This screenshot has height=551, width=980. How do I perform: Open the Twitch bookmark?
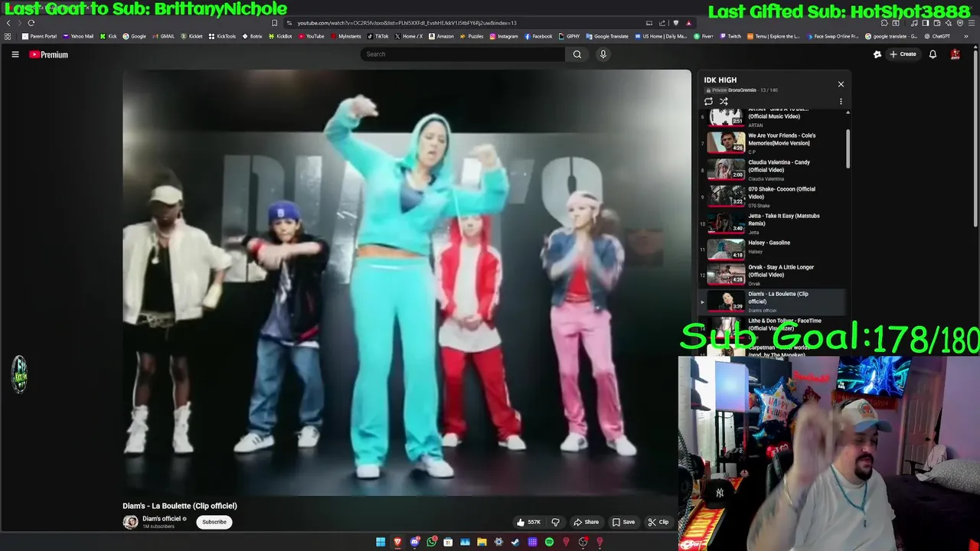730,36
